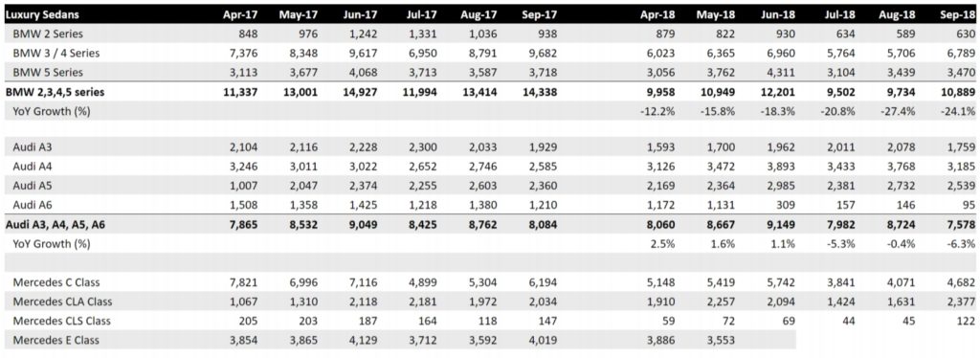Select the 9,149 Audi total cell
The height and width of the screenshot is (358, 980).
[780, 225]
